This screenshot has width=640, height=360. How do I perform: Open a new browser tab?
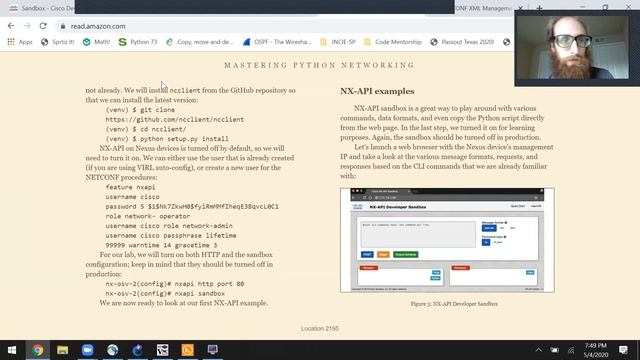[539, 8]
